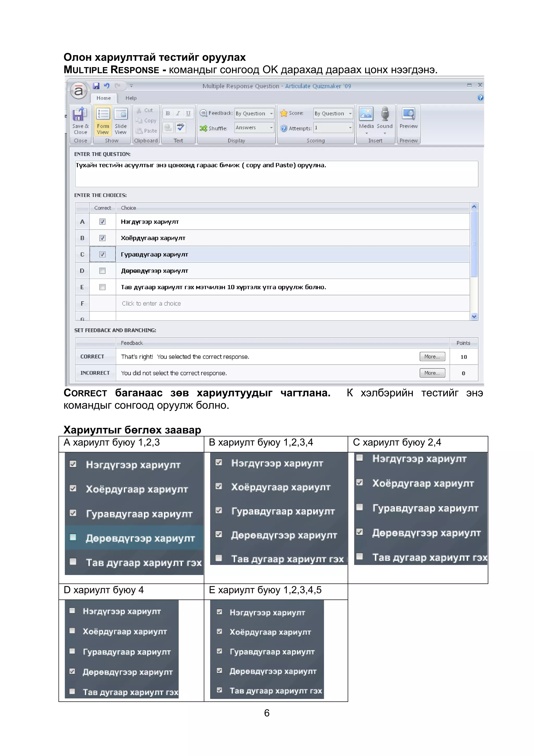Click More button for CORRECT feedback
The height and width of the screenshot is (756, 534).
[432, 356]
